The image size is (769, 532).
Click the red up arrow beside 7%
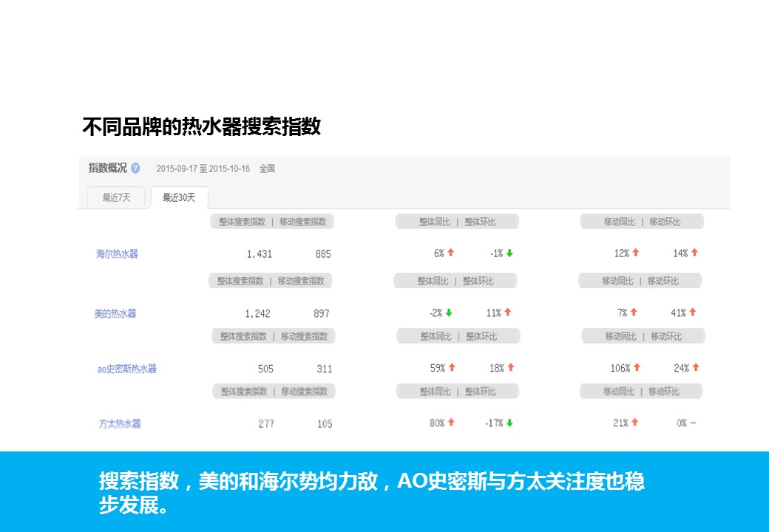pos(634,312)
